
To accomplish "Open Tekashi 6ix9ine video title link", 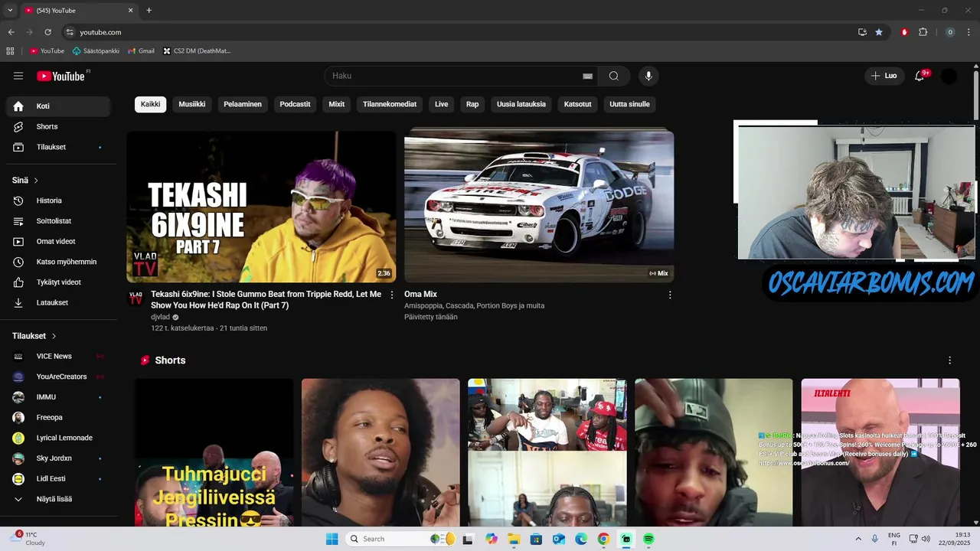I will [266, 299].
